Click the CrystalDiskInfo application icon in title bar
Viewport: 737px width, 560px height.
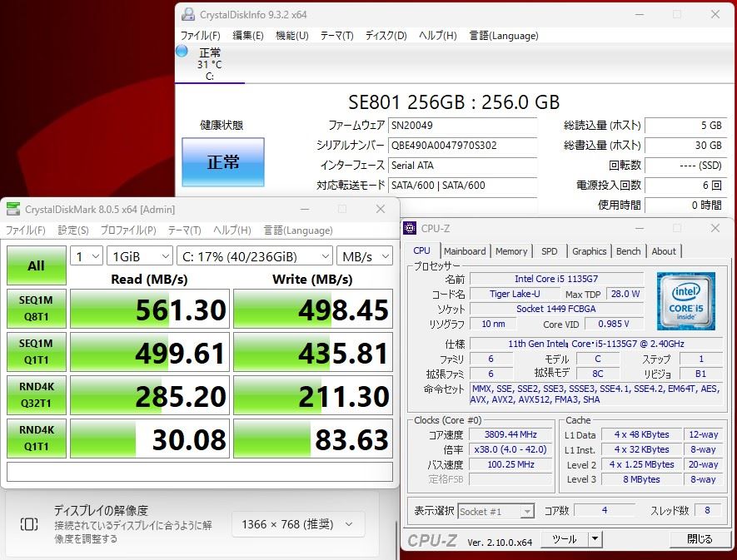click(187, 15)
